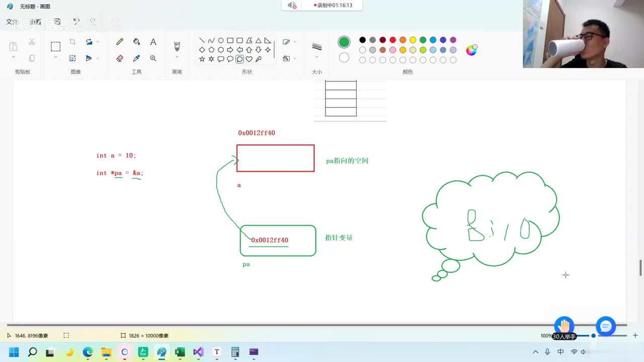
Task: Click the microphone system tray icon
Action: tap(547, 352)
